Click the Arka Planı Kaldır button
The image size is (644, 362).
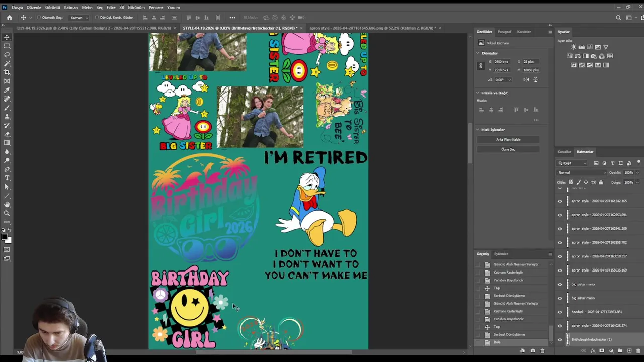point(508,140)
